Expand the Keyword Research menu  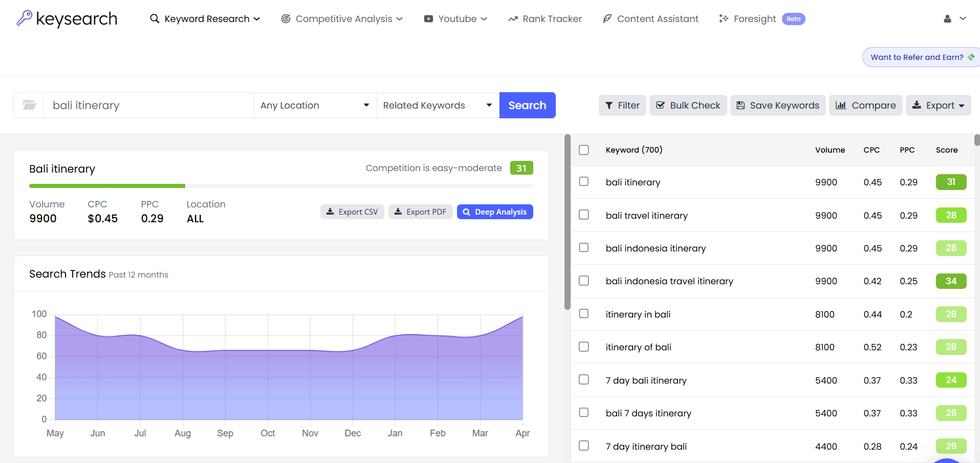(205, 19)
